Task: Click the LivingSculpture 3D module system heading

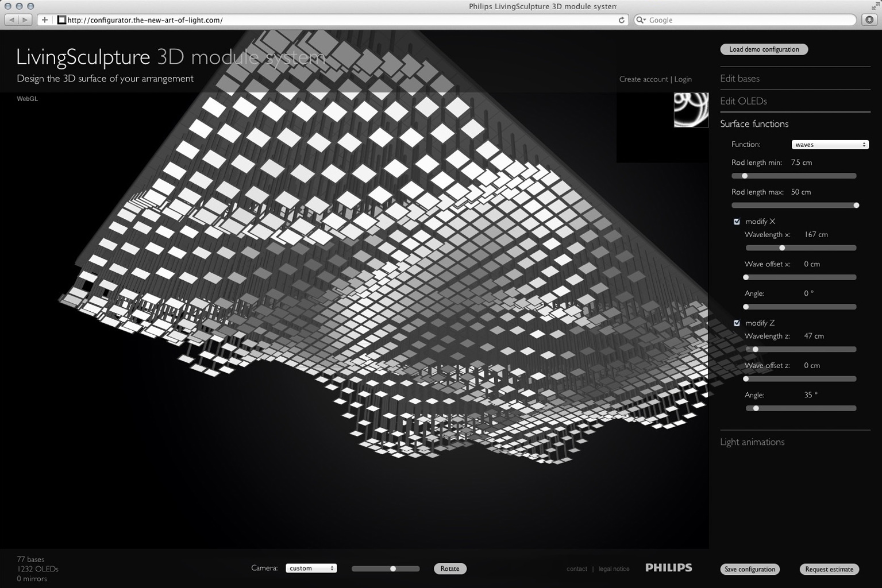Action: point(171,57)
